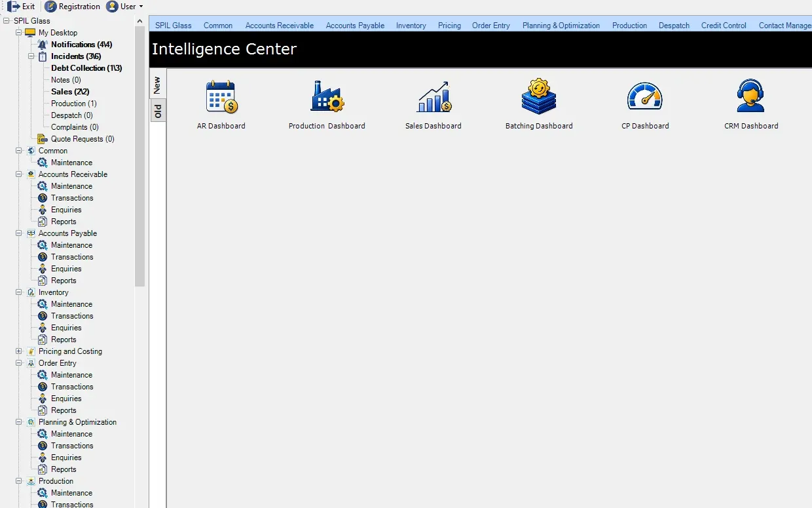Open the Production Dashboard factory icon
Screen dimensions: 812x508
[x=327, y=97]
